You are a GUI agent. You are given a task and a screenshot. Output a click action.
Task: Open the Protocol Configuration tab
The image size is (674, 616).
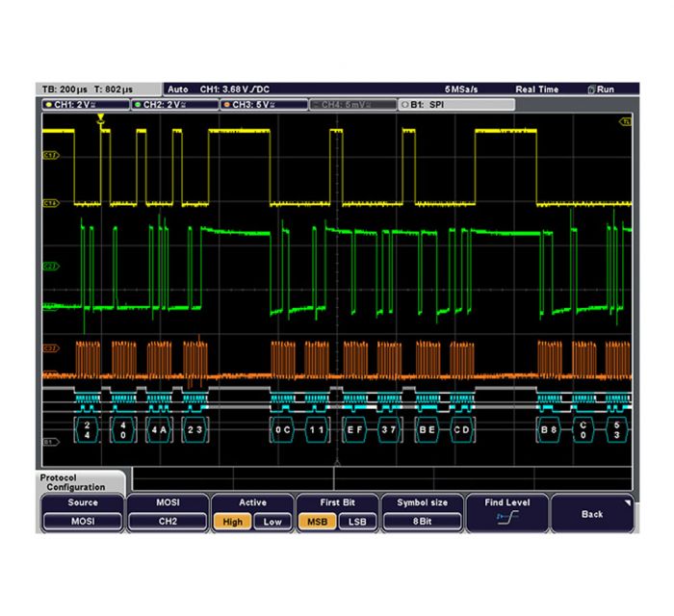click(79, 481)
